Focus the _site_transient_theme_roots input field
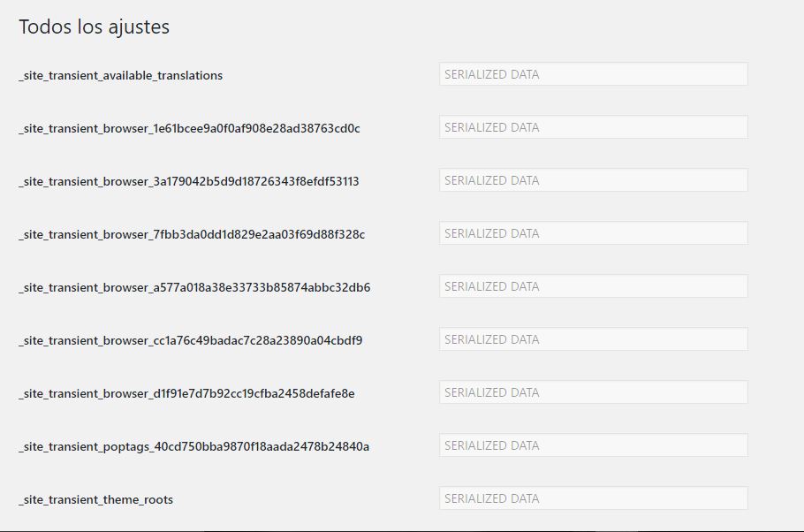 593,498
